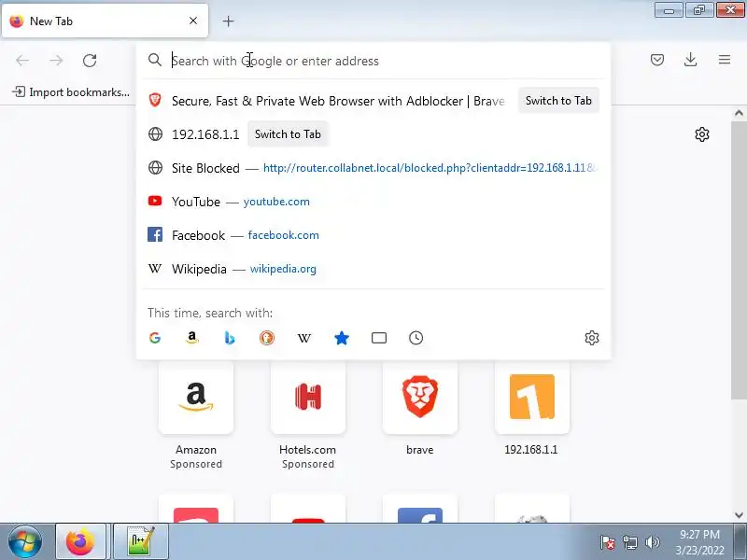Viewport: 747px width, 560px height.
Task: Click Import bookmarks in bookmarks bar
Action: click(71, 91)
